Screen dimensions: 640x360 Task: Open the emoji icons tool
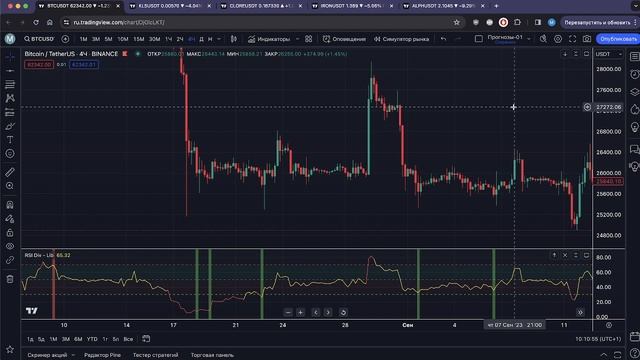click(10, 153)
